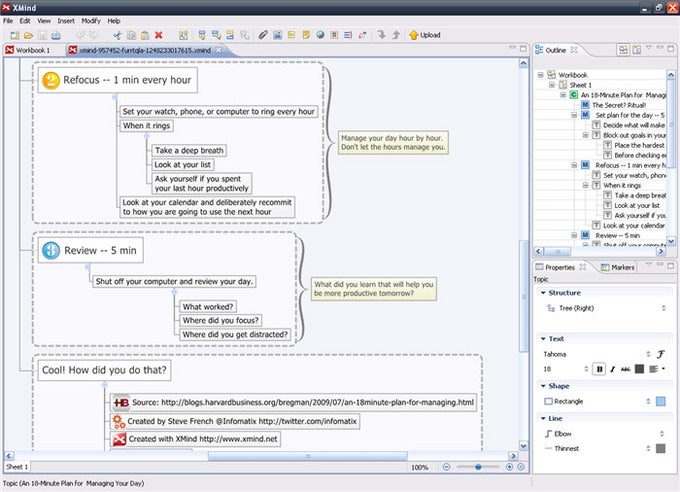680x492 pixels.
Task: Click the text color dark swatch
Action: pyautogui.click(x=639, y=369)
